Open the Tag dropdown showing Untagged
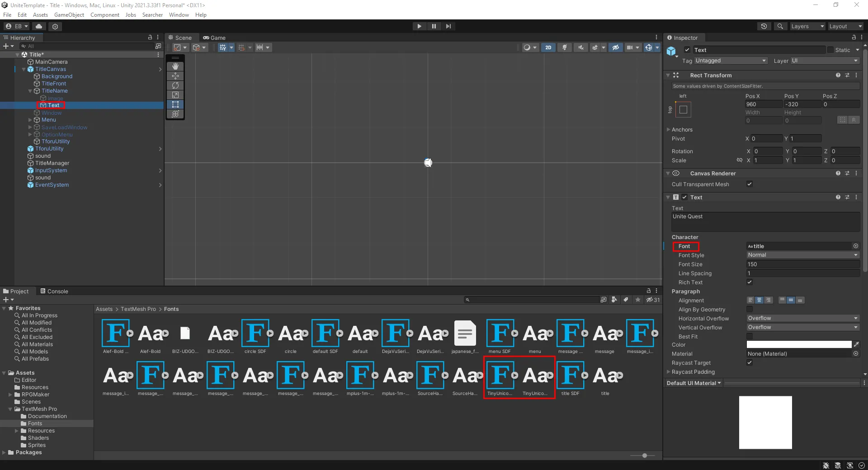The height and width of the screenshot is (470, 868). 731,61
